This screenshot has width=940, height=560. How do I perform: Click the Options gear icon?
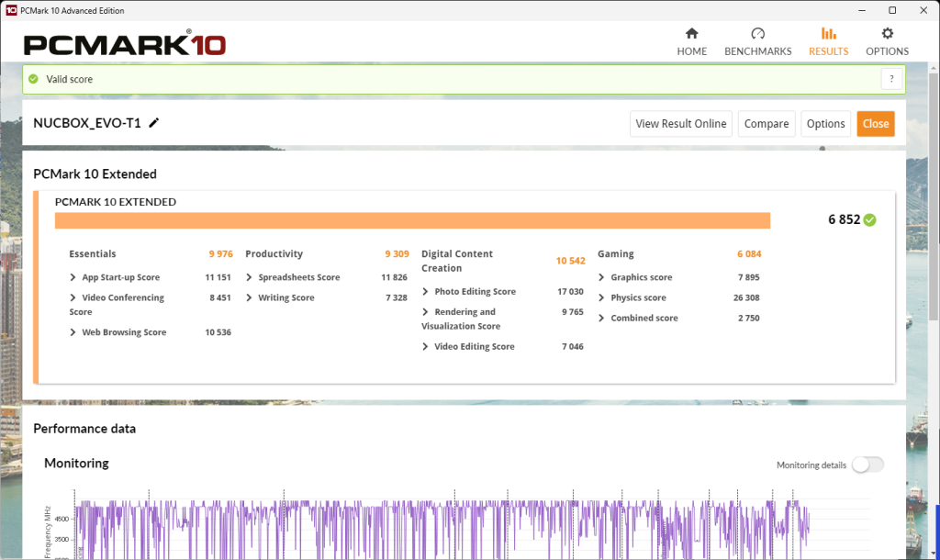click(888, 33)
